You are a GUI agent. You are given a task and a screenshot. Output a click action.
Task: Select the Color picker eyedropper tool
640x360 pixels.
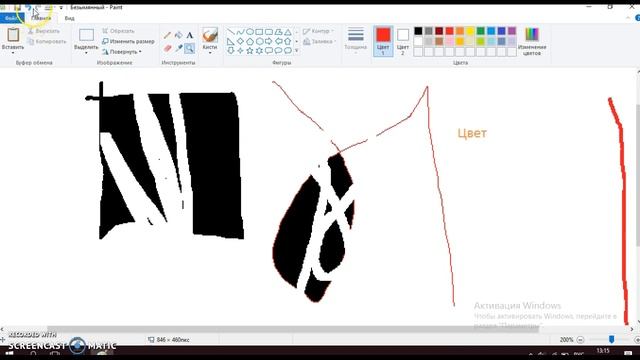click(178, 48)
